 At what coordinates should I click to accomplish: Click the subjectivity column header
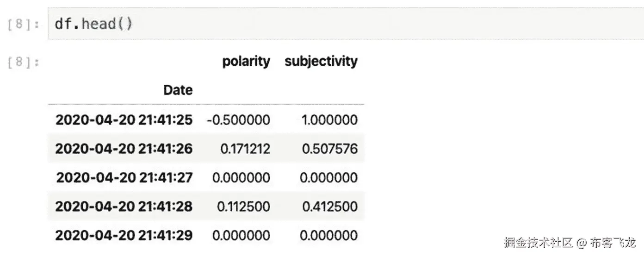[321, 62]
